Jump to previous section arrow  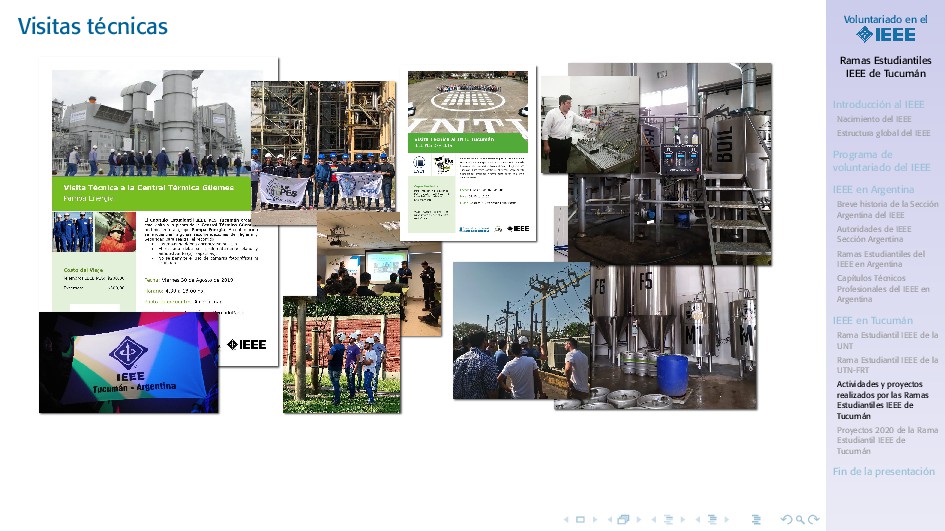click(697, 519)
